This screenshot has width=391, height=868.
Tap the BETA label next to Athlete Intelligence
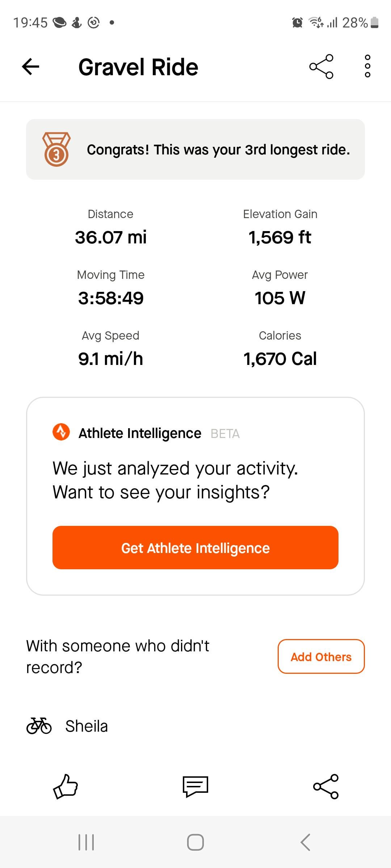(x=225, y=433)
